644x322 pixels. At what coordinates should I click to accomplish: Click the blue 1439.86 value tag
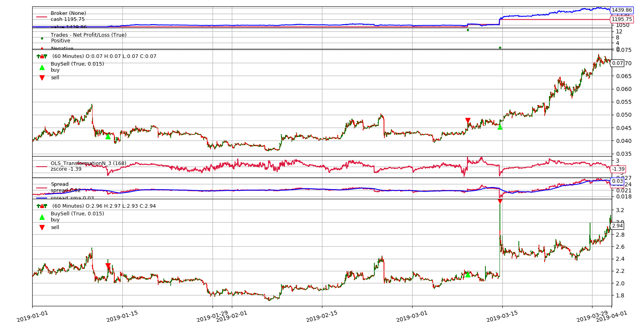[x=622, y=10]
